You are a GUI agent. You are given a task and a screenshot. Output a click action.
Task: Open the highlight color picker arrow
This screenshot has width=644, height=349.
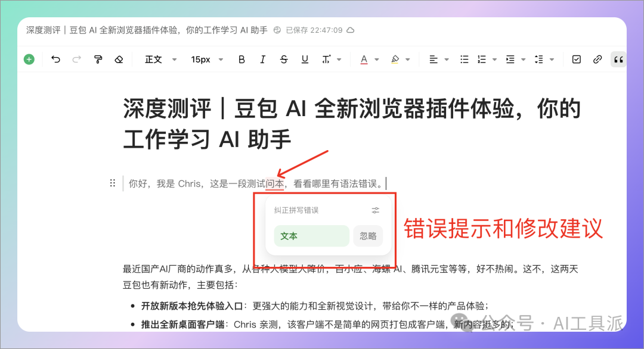407,60
